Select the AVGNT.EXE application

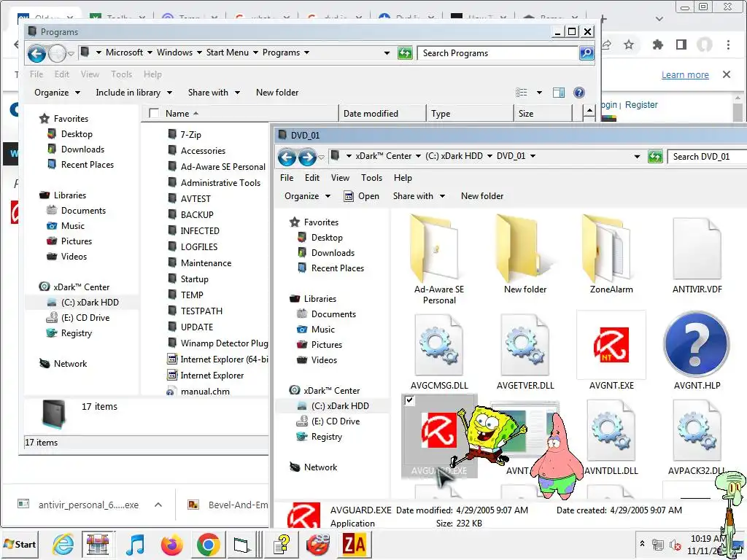tap(611, 351)
